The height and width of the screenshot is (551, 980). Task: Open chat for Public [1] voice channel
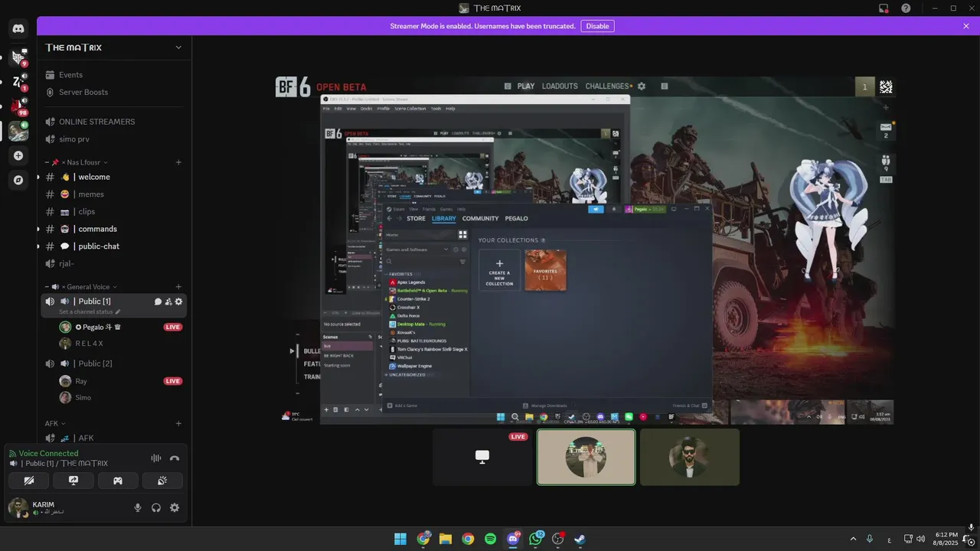click(158, 302)
